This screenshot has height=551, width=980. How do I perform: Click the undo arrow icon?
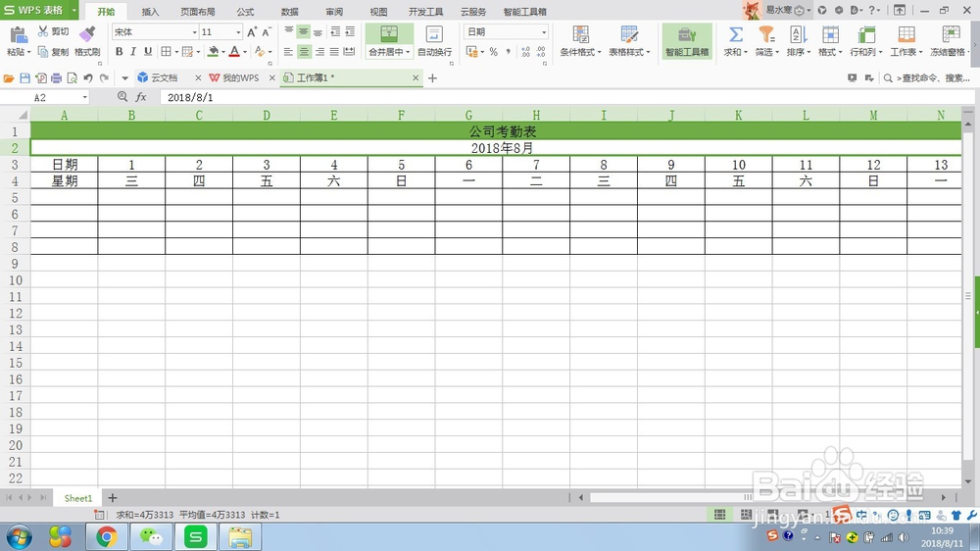[88, 78]
